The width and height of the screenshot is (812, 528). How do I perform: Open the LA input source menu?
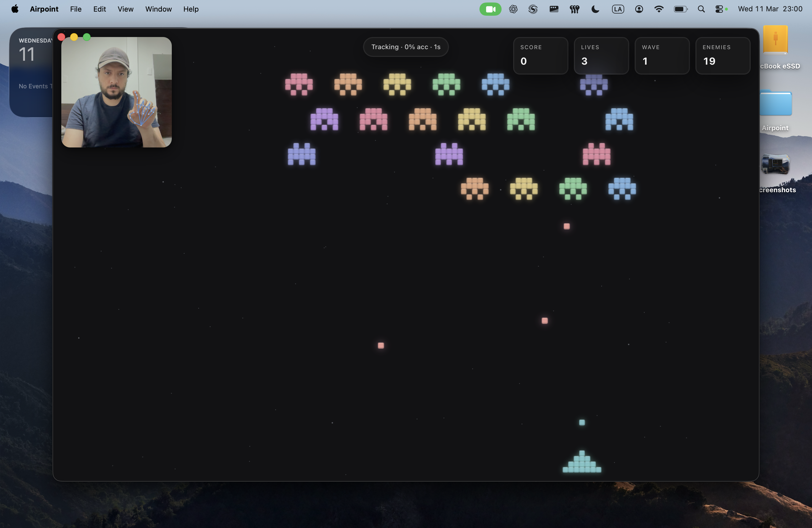pos(618,9)
